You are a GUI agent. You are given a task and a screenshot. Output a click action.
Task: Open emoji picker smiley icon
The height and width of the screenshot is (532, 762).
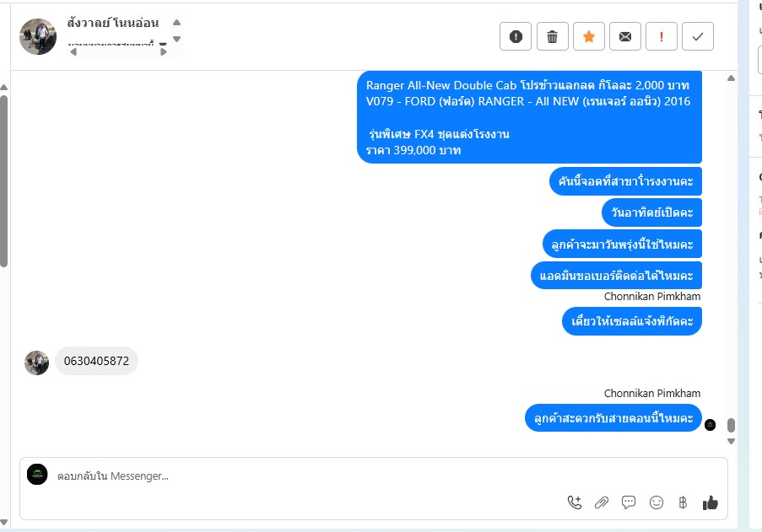click(x=656, y=502)
